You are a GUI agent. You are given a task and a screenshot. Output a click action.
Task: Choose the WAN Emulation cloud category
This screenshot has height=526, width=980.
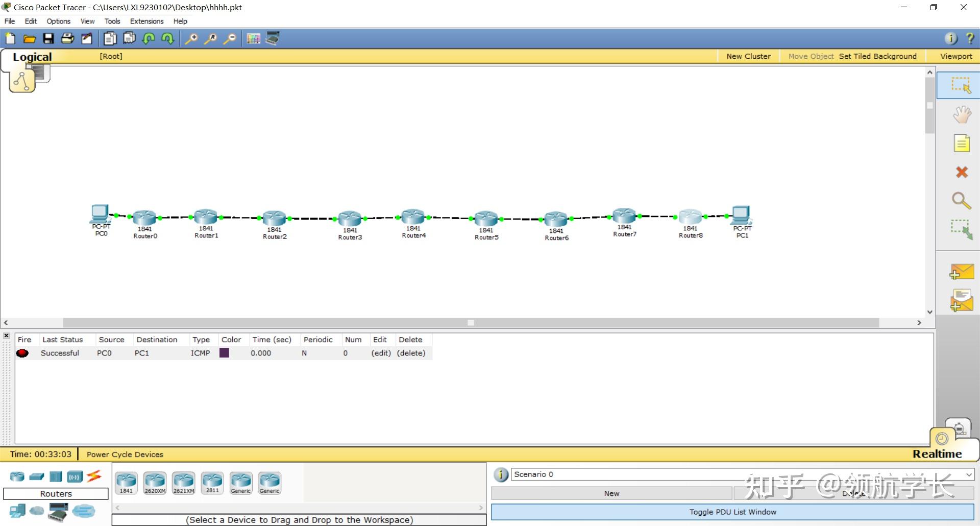(x=36, y=511)
